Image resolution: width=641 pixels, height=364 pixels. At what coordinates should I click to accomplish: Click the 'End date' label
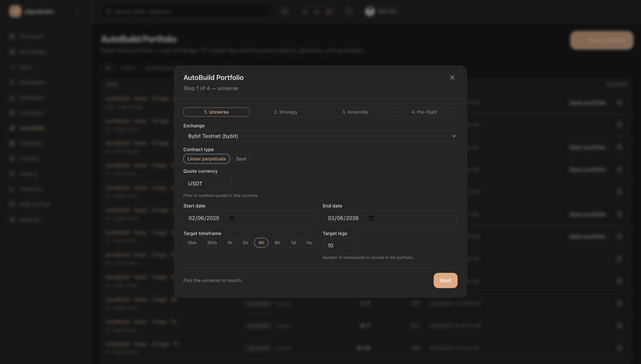coord(332,206)
